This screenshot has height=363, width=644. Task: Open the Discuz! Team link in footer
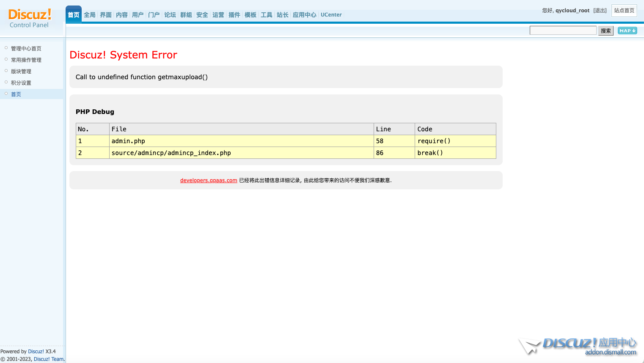click(49, 359)
